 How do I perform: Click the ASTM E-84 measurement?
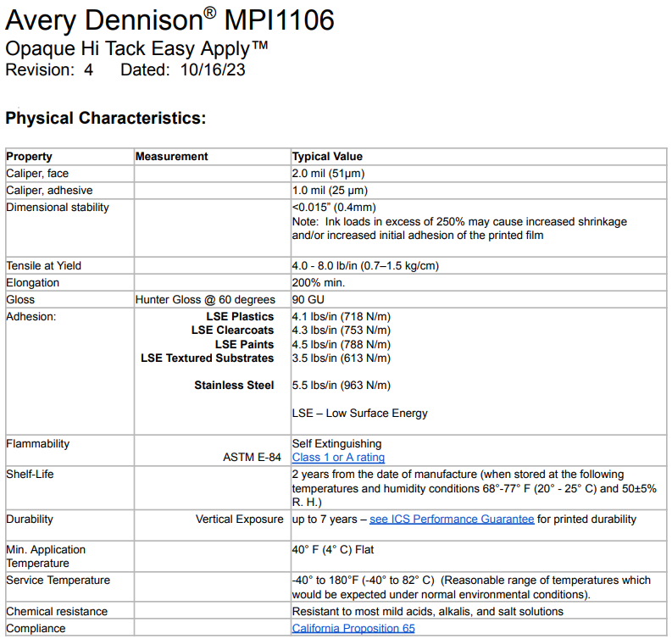pos(252,458)
